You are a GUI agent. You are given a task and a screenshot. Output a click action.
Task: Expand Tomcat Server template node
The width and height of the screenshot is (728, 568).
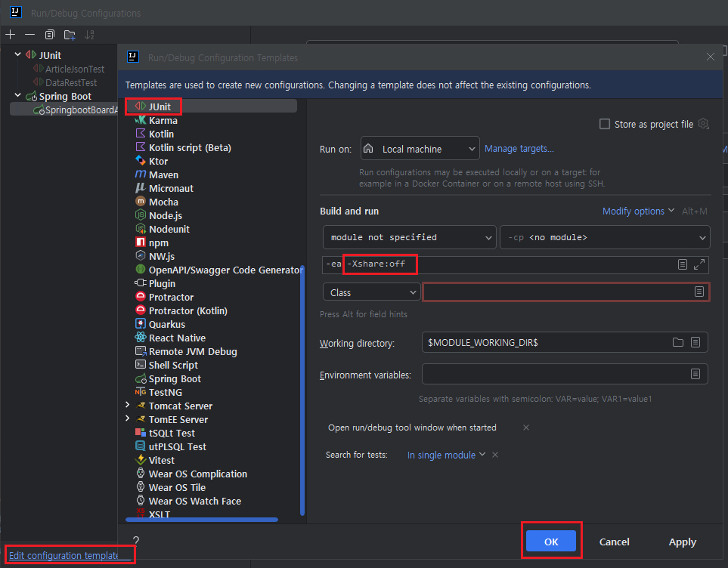[128, 405]
